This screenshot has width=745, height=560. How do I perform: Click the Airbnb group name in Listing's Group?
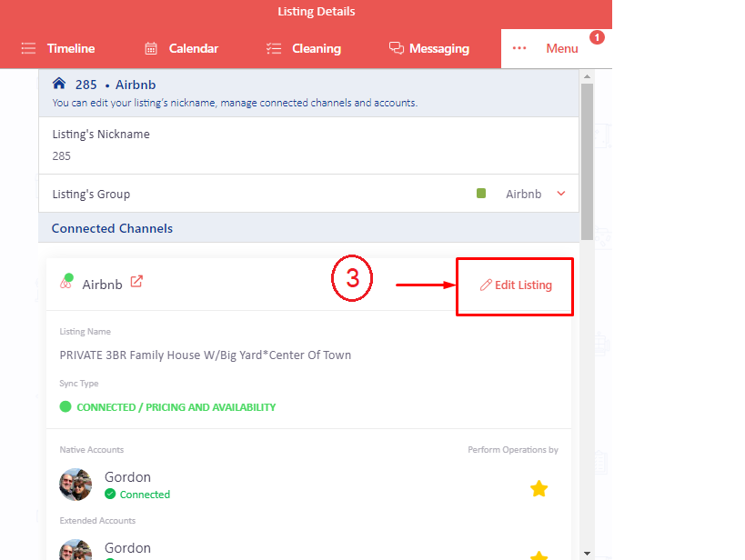click(x=523, y=194)
